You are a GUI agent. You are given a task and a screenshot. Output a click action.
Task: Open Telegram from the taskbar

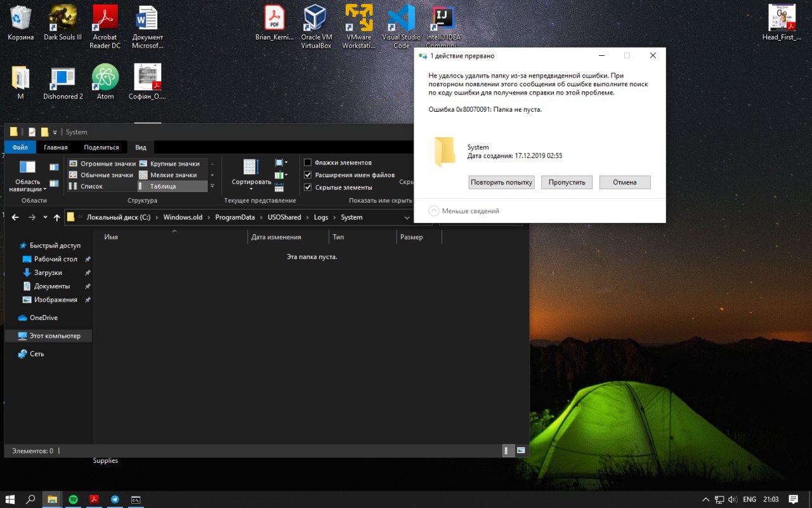click(x=115, y=500)
